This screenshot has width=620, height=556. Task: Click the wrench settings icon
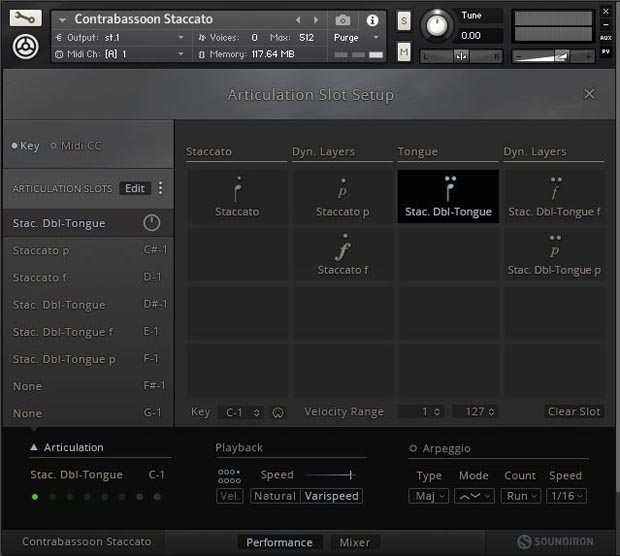[x=26, y=17]
